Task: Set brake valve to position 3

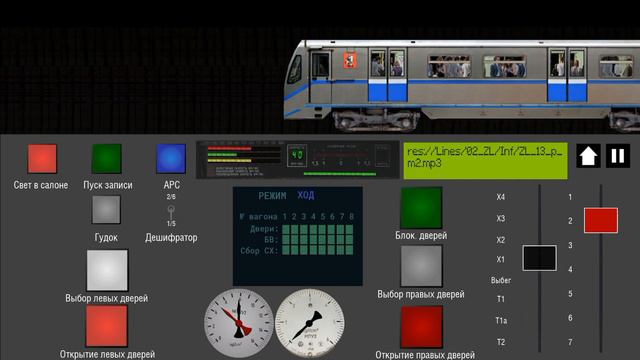Action: [570, 245]
